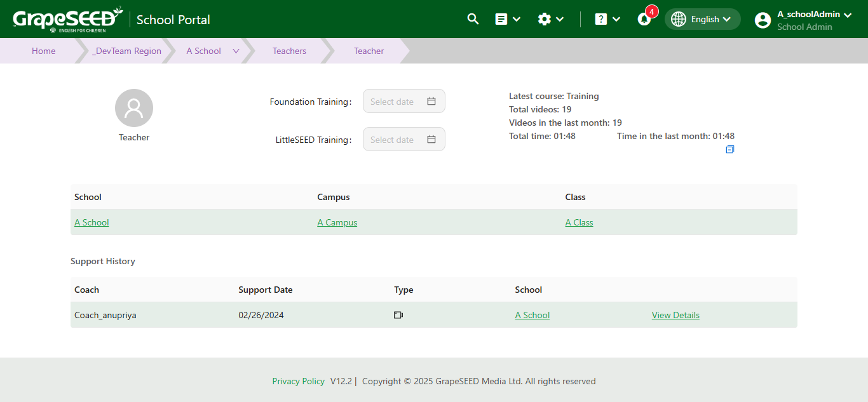This screenshot has height=402, width=868.
Task: Click the V12.2 version text
Action: [x=341, y=381]
